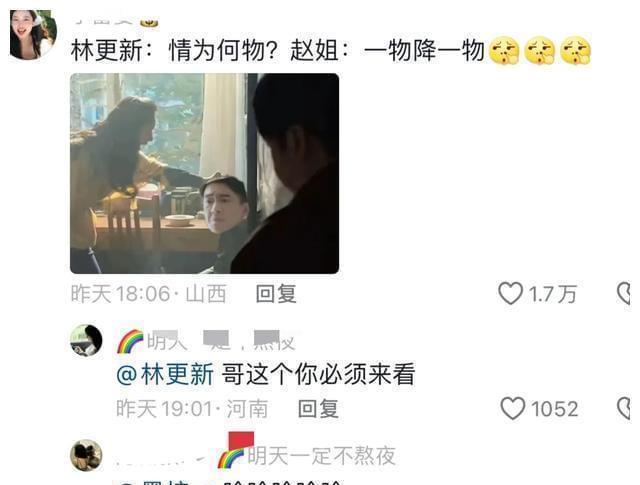The image size is (640, 485).
Task: Open username 明天一定不熬夜 profile
Action: pyautogui.click(x=322, y=456)
